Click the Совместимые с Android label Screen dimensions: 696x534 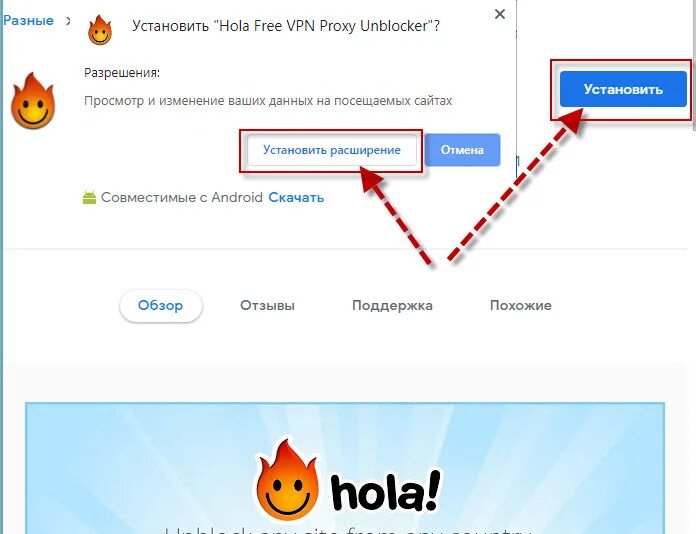point(182,198)
